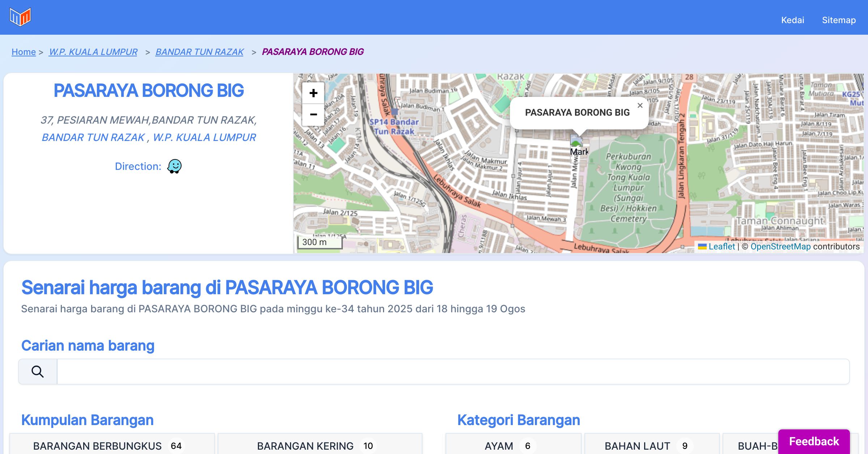The image size is (868, 454).
Task: Click the site logo in header
Action: point(20,17)
